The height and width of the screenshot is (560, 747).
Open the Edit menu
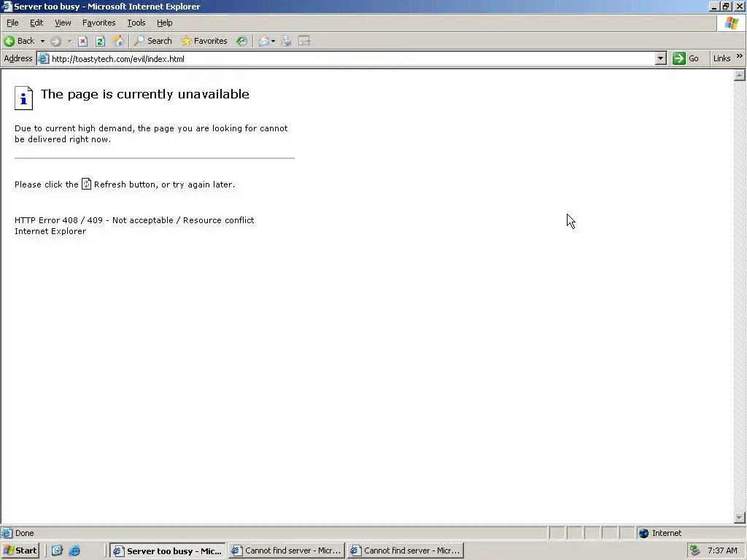[36, 23]
